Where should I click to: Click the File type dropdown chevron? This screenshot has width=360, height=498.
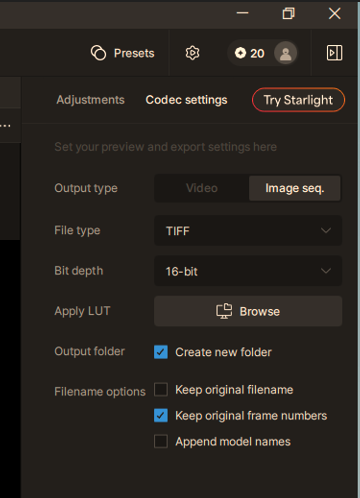(326, 231)
